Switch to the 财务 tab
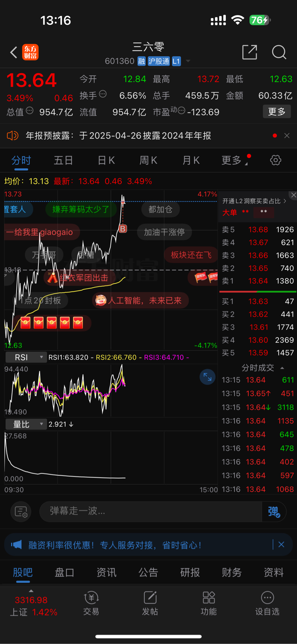Image resolution: width=297 pixels, height=644 pixels. [232, 572]
